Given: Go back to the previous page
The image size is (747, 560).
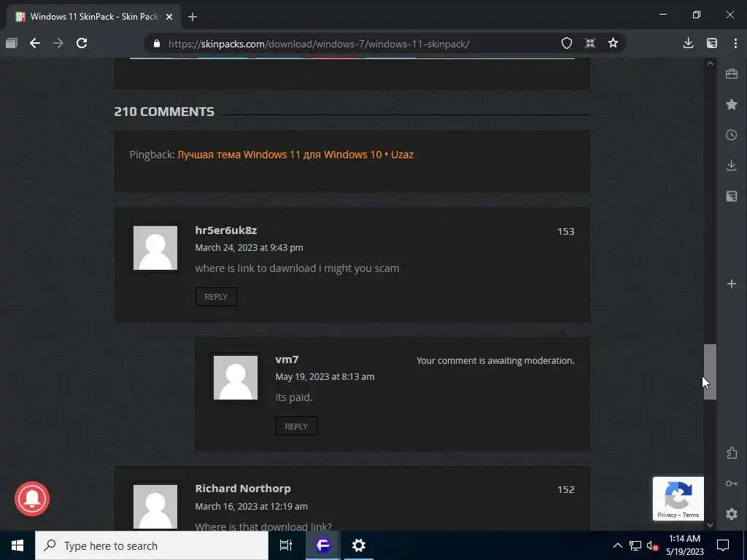Looking at the screenshot, I should 35,43.
